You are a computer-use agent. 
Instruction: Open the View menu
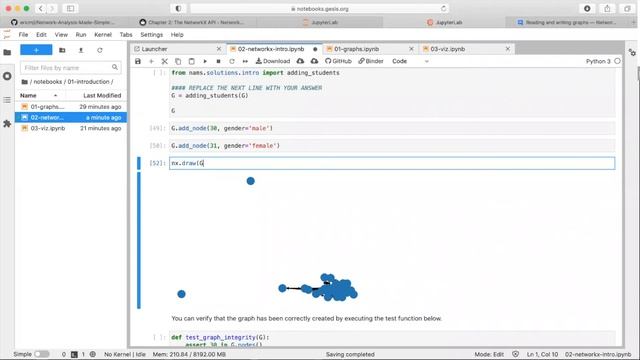point(61,35)
